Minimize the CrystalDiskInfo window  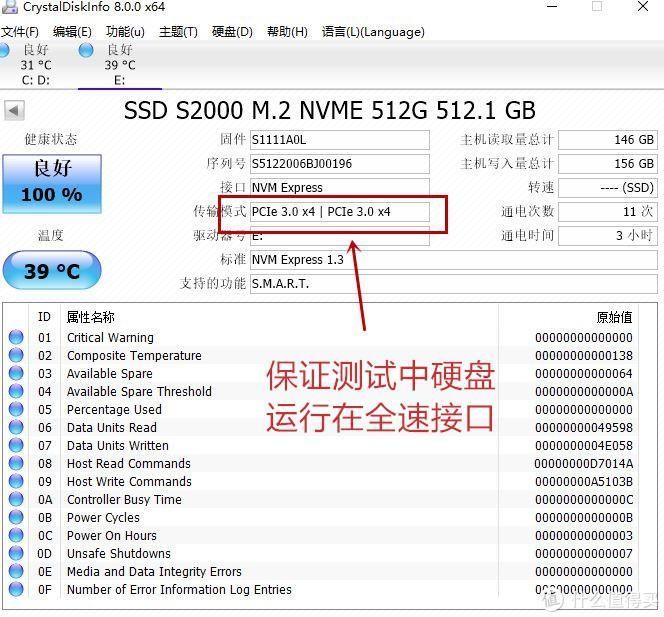pos(552,6)
